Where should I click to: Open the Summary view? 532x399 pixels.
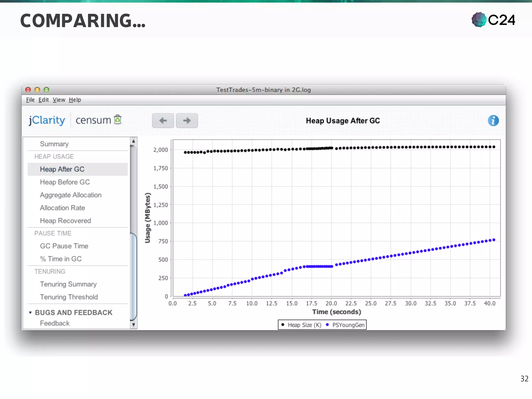coord(54,144)
